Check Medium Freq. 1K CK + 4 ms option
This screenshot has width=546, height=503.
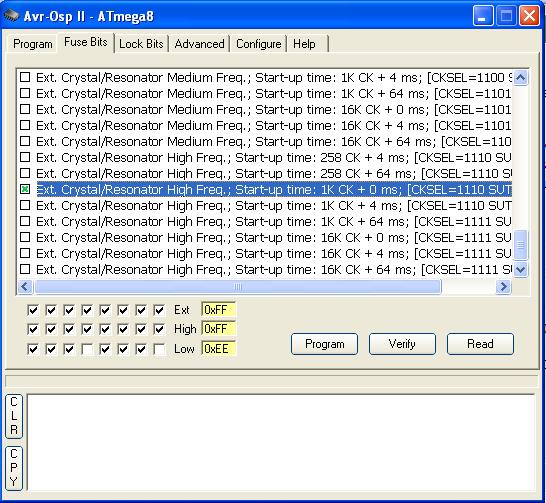pyautogui.click(x=25, y=77)
